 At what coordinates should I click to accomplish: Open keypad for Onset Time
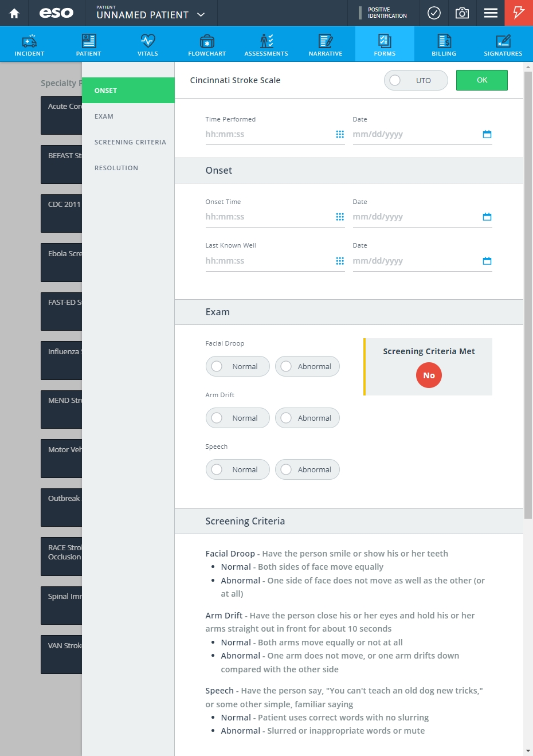[x=340, y=217]
